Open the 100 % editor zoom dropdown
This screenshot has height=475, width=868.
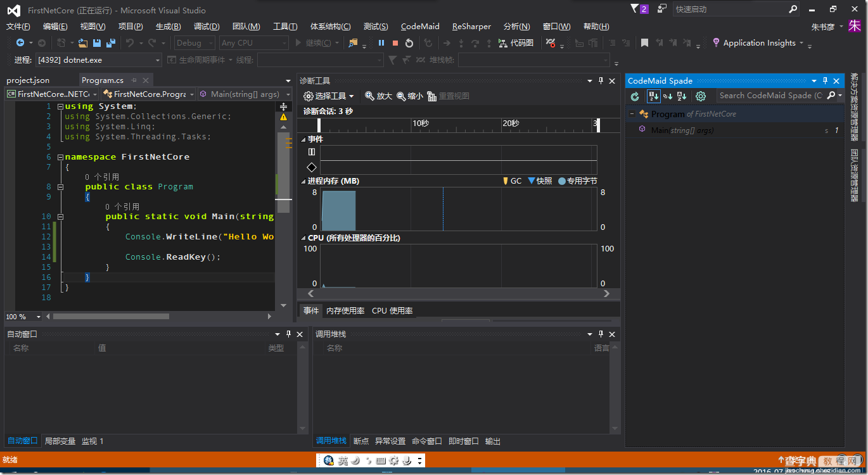coord(23,317)
